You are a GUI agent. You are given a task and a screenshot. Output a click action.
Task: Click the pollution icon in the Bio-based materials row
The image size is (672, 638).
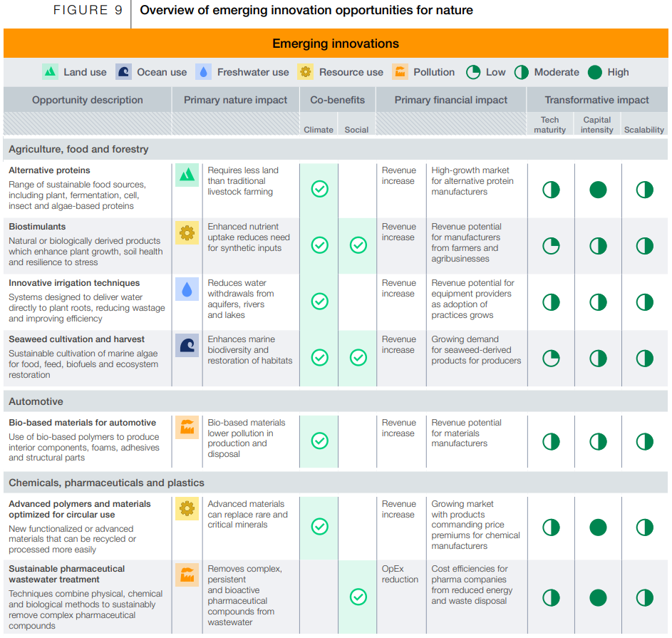pos(187,427)
